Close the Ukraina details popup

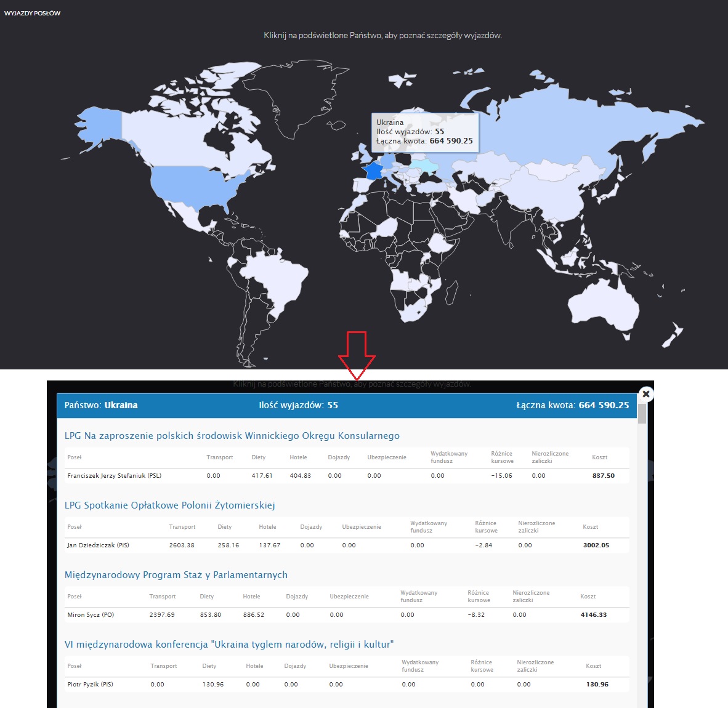(x=645, y=394)
